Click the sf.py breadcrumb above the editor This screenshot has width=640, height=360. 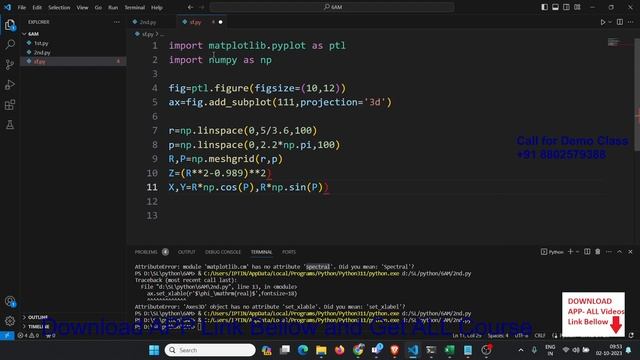[x=147, y=34]
